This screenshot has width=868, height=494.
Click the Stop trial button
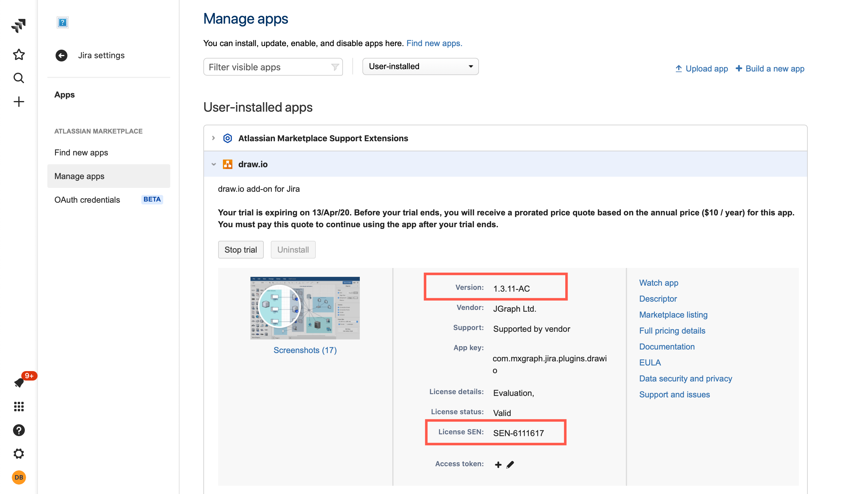pyautogui.click(x=240, y=249)
